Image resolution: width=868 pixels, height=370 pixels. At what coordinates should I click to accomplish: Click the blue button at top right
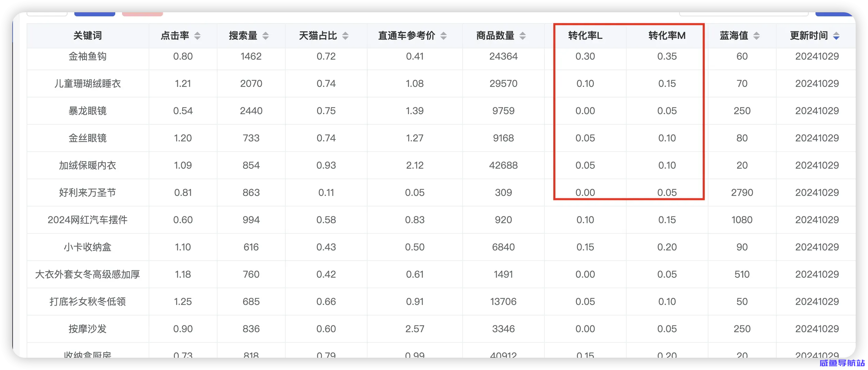(835, 15)
